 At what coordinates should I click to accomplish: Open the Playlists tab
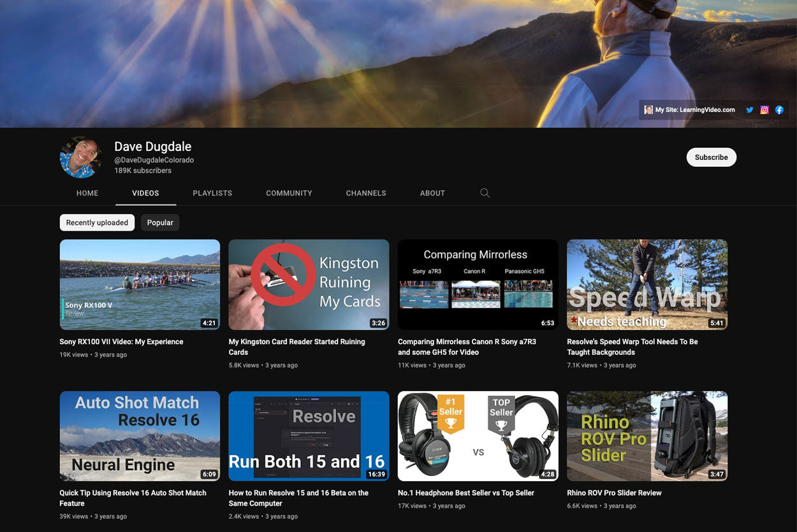click(x=212, y=193)
